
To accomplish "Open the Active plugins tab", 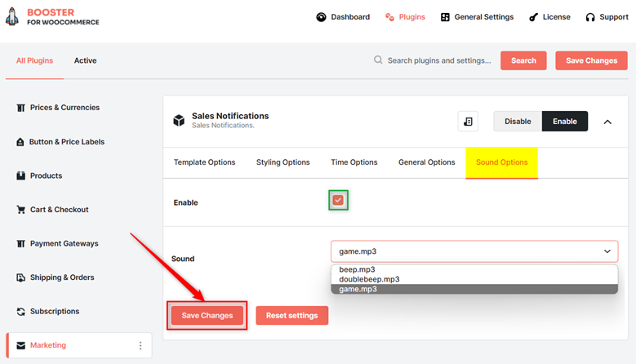I will point(85,60).
